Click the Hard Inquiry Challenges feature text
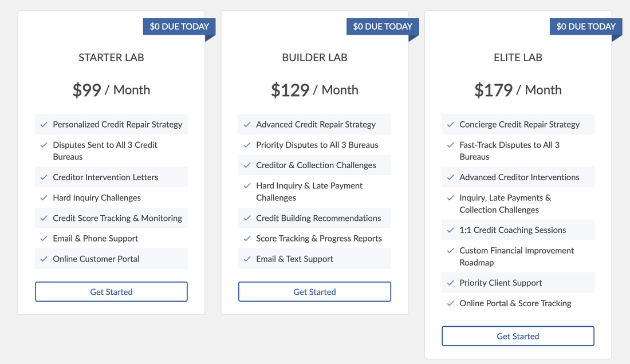This screenshot has height=364, width=630. 97,198
